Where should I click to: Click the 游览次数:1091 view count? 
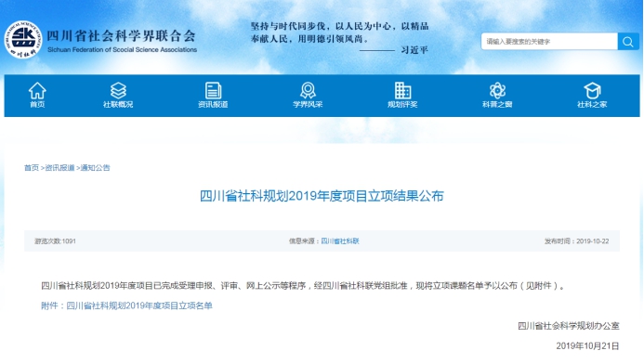pyautogui.click(x=55, y=241)
